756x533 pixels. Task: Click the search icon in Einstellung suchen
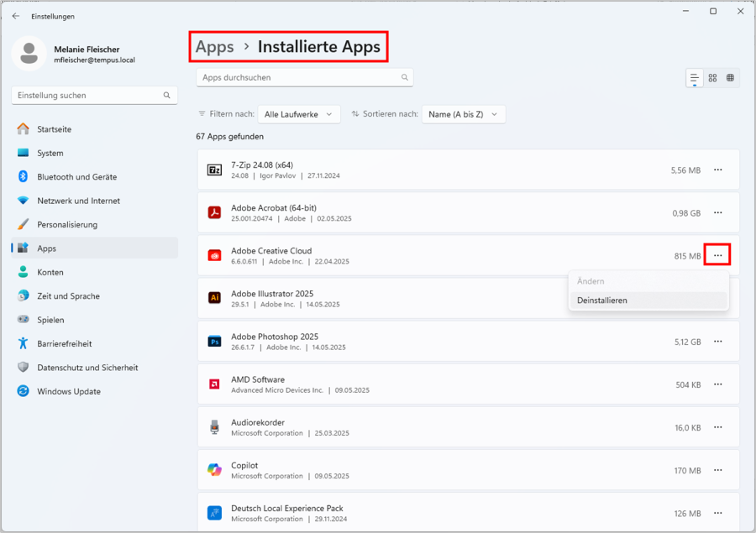[167, 96]
